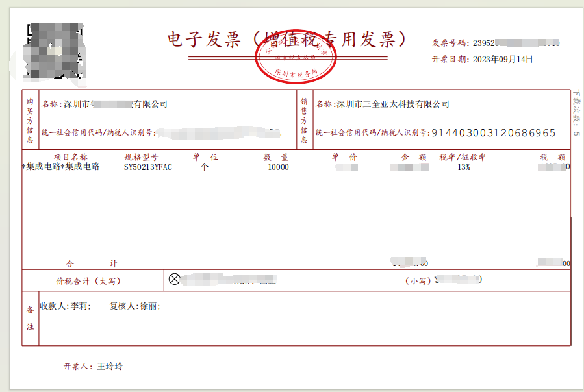Click the 金额 column header
Image resolution: width=584 pixels, height=392 pixels.
tap(414, 157)
